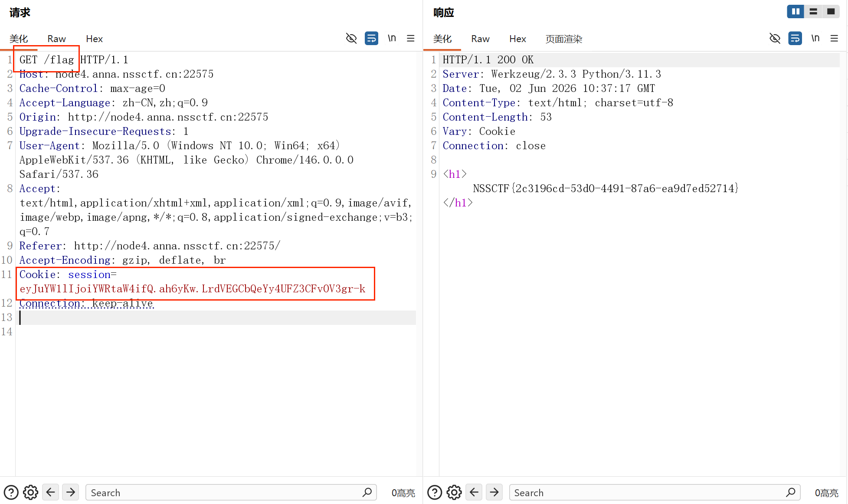This screenshot has height=504, width=848.
Task: Click the Vary: Cookie response header
Action: [479, 131]
